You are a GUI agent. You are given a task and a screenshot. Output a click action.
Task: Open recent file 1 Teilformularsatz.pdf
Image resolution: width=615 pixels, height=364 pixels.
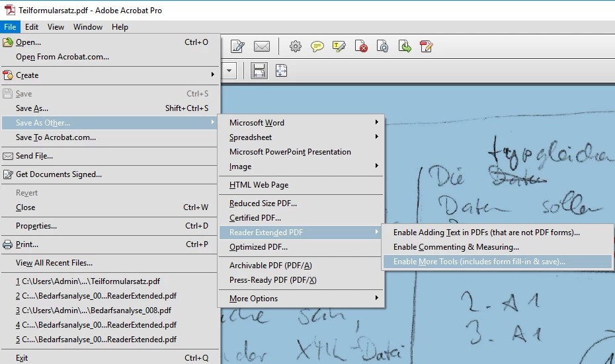pos(109,281)
